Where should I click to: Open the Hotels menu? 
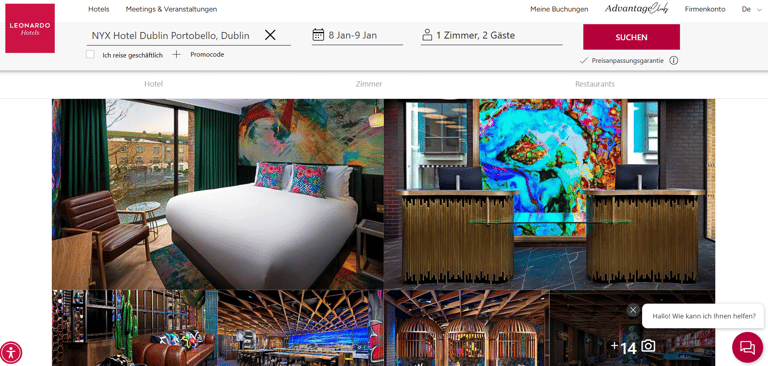pyautogui.click(x=99, y=9)
